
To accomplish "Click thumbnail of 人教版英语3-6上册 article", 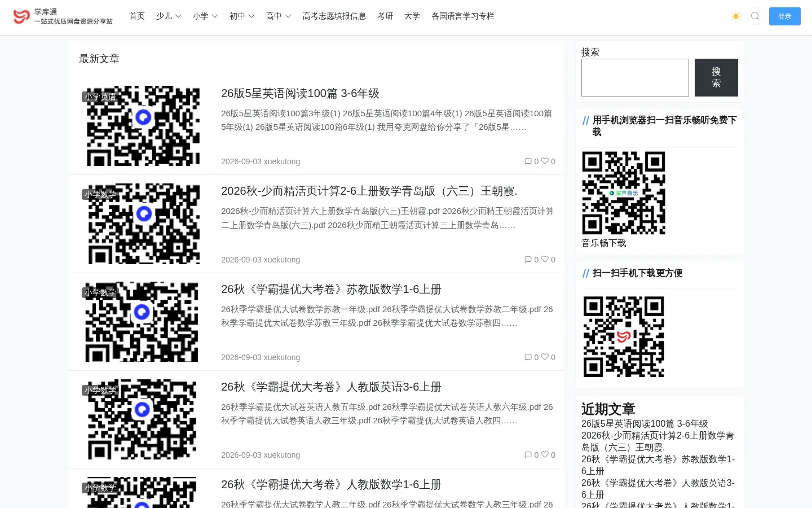I will point(143,419).
